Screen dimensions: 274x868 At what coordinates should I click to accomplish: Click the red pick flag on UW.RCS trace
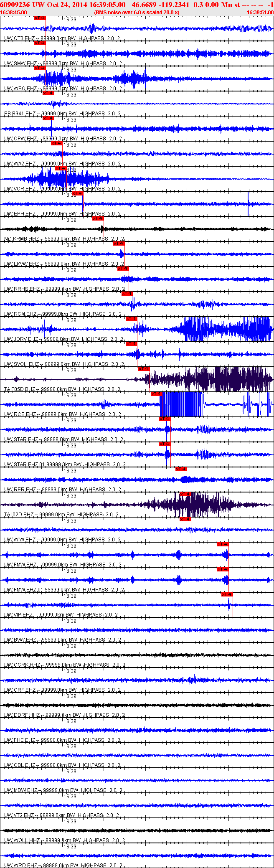pos(157,394)
